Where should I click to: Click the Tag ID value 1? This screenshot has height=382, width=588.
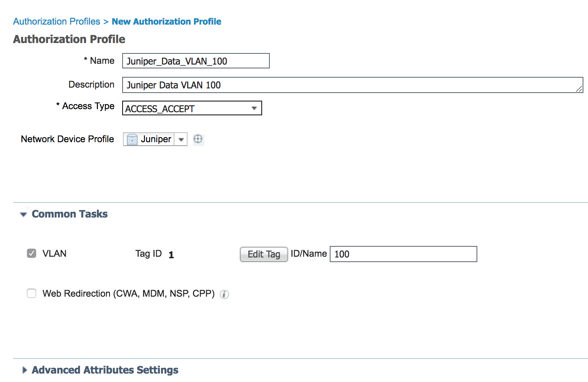[171, 255]
